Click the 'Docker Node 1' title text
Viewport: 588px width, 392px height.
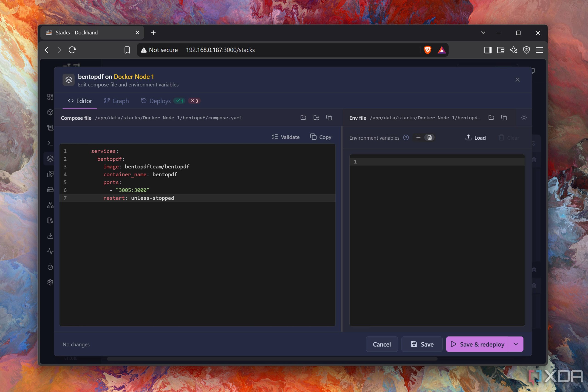coord(134,76)
